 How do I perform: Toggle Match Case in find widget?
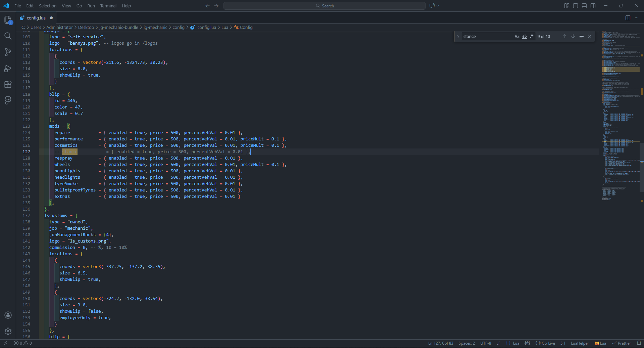click(x=517, y=36)
